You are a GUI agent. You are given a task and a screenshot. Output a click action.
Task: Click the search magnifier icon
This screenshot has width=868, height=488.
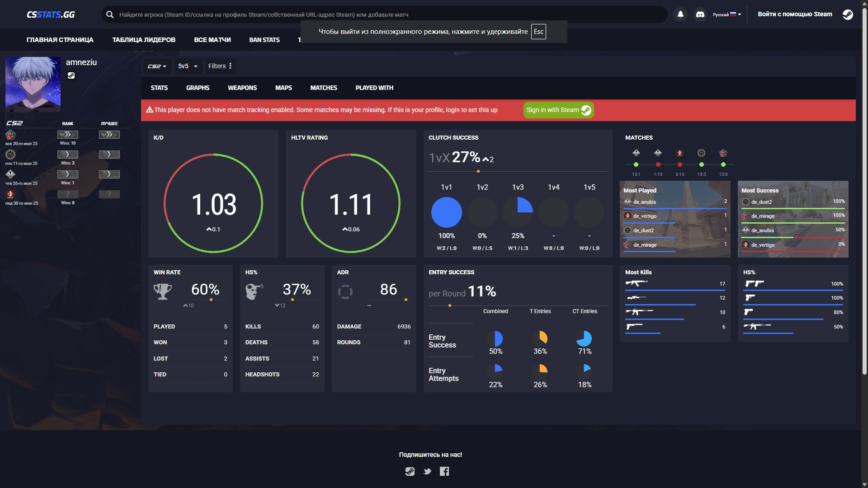[x=110, y=14]
